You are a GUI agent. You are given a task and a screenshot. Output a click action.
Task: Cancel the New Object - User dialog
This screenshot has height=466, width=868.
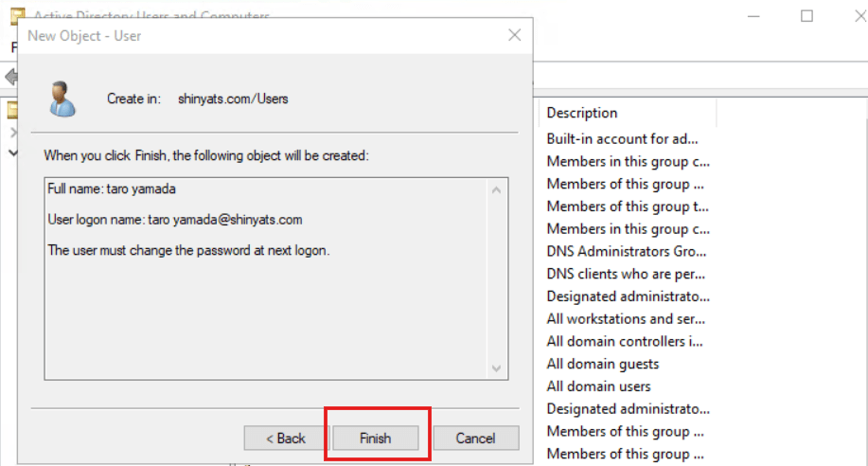point(475,438)
